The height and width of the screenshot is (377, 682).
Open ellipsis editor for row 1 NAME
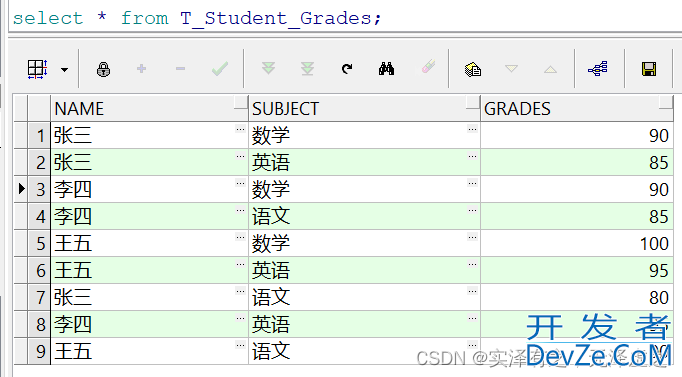tap(240, 129)
